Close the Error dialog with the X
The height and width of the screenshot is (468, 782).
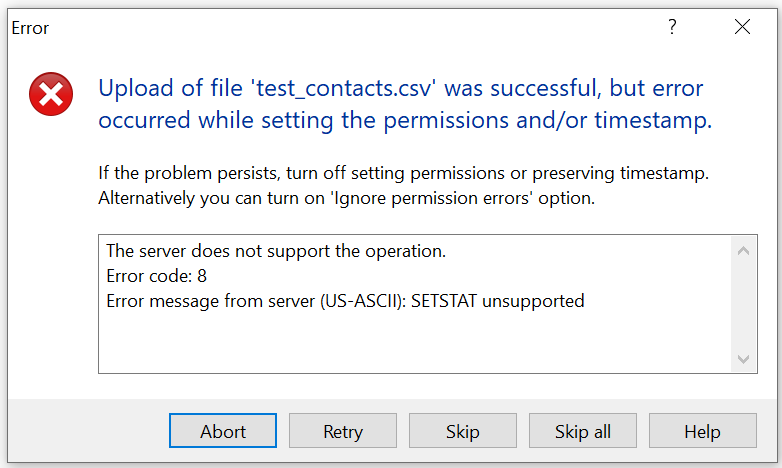(742, 26)
